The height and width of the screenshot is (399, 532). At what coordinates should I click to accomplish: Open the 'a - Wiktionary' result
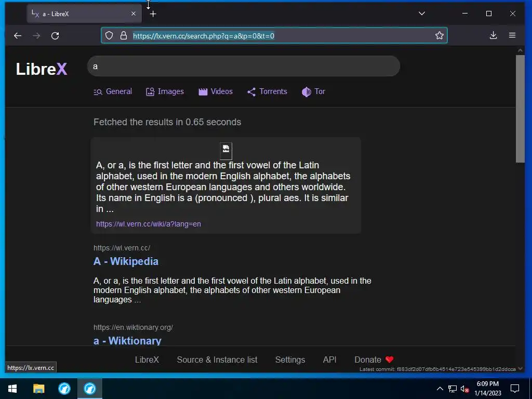pyautogui.click(x=127, y=341)
